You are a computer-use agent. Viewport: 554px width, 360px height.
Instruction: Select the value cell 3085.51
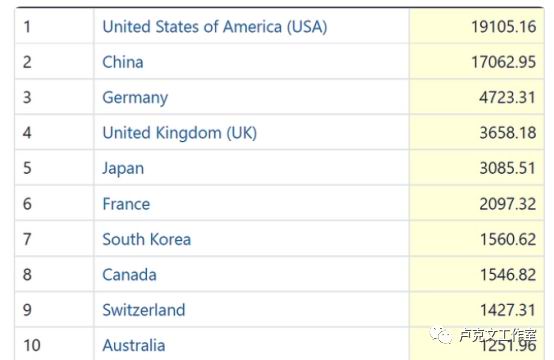click(x=477, y=168)
